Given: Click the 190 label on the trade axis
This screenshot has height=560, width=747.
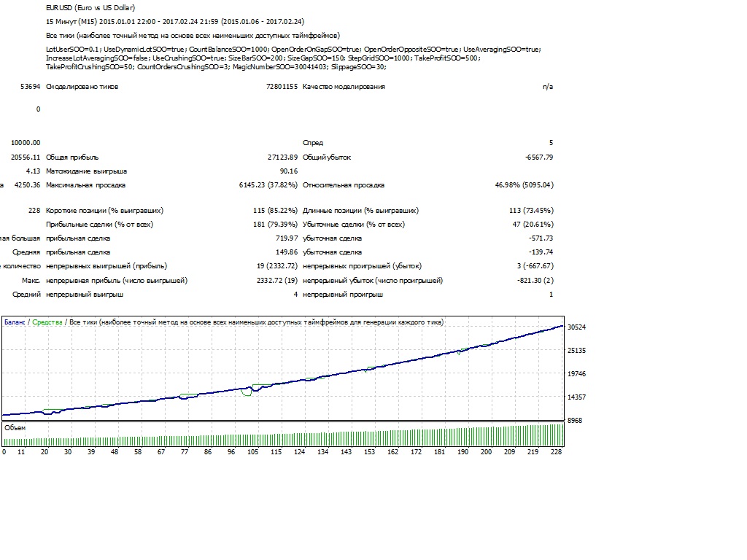Looking at the screenshot, I should (462, 452).
